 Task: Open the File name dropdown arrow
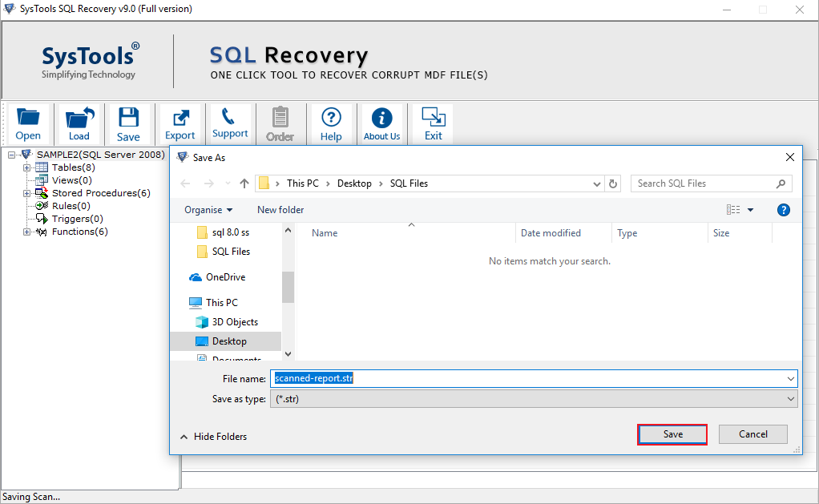791,379
